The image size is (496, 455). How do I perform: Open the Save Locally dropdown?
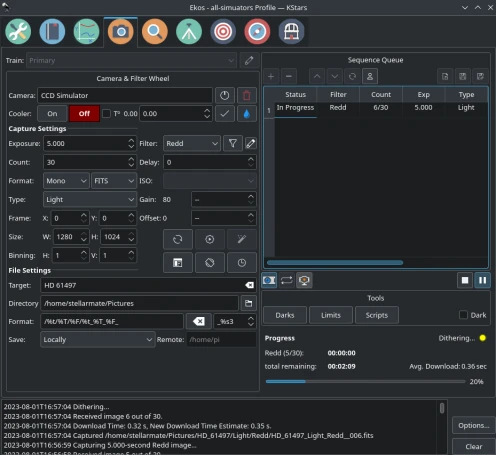(x=98, y=340)
